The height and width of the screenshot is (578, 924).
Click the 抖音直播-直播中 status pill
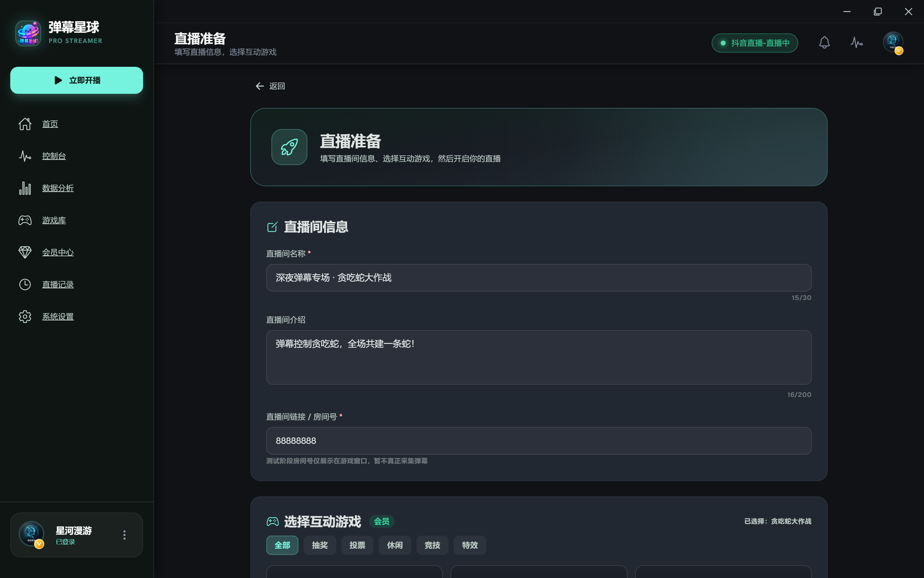[x=755, y=43]
